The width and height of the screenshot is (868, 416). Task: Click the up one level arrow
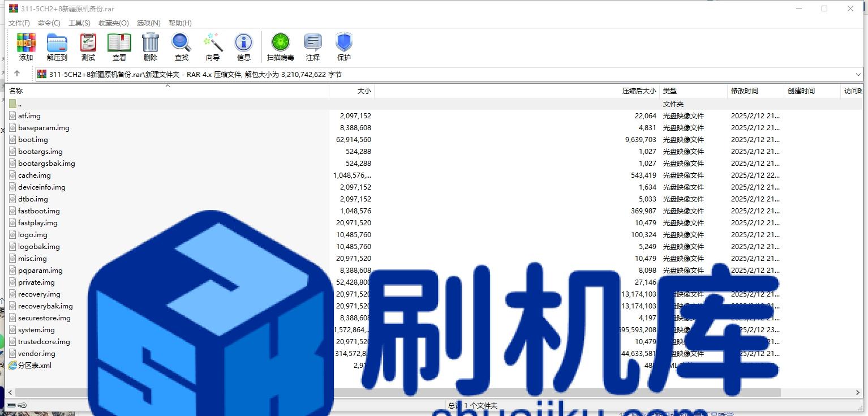[17, 74]
